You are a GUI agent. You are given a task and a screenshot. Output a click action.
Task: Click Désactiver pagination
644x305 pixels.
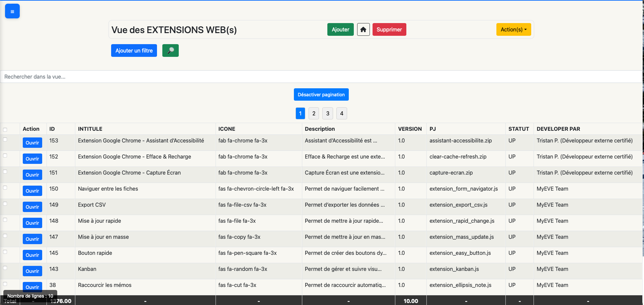(x=321, y=94)
